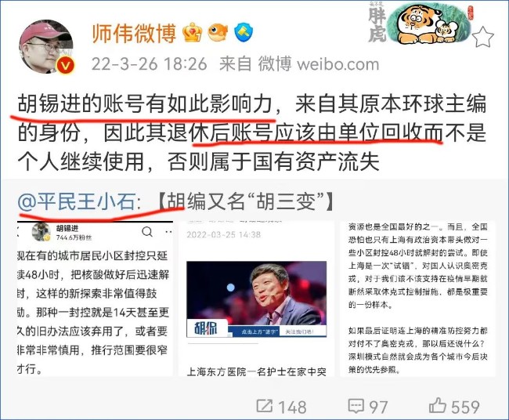Open the 胖虎 tiger card decoration
The height and width of the screenshot is (420, 509).
point(420,22)
